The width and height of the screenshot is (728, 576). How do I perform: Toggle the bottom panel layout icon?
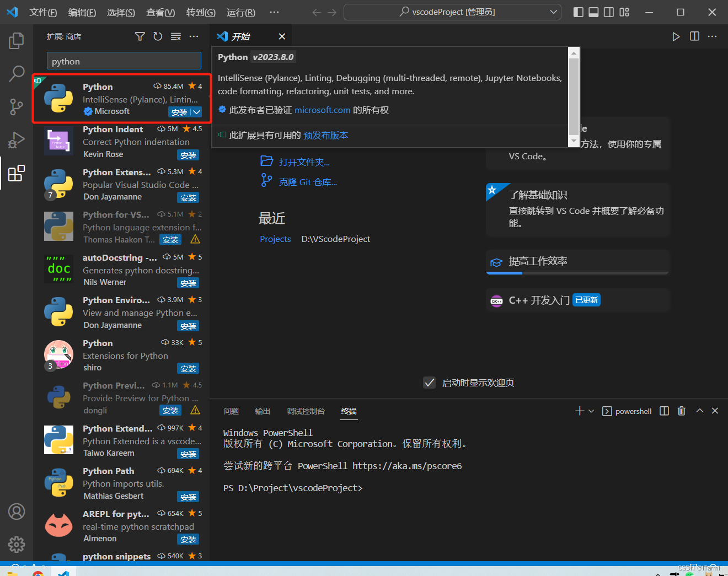tap(593, 12)
